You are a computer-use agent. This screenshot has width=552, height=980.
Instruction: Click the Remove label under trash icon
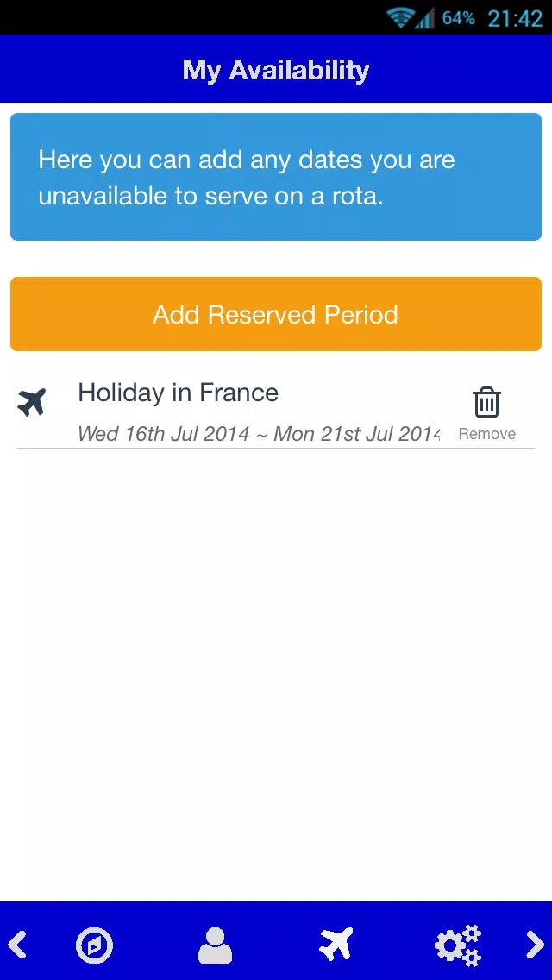[487, 434]
